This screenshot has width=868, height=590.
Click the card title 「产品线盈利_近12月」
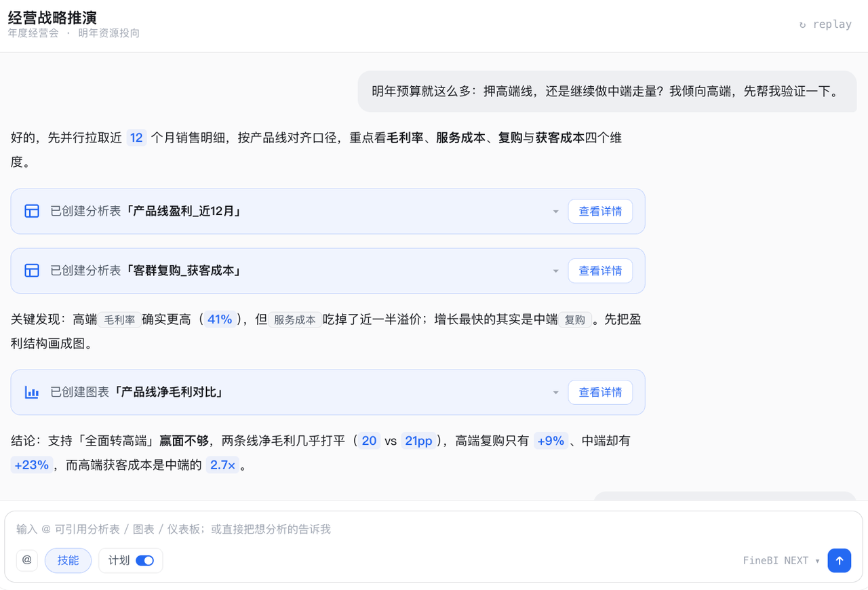pos(184,212)
